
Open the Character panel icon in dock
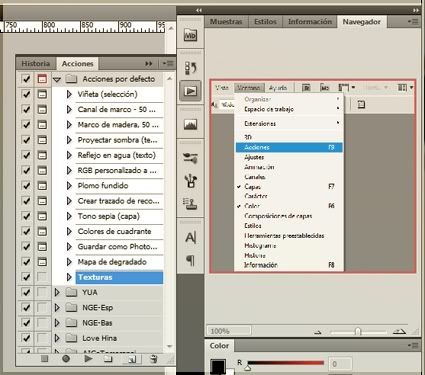tap(190, 237)
